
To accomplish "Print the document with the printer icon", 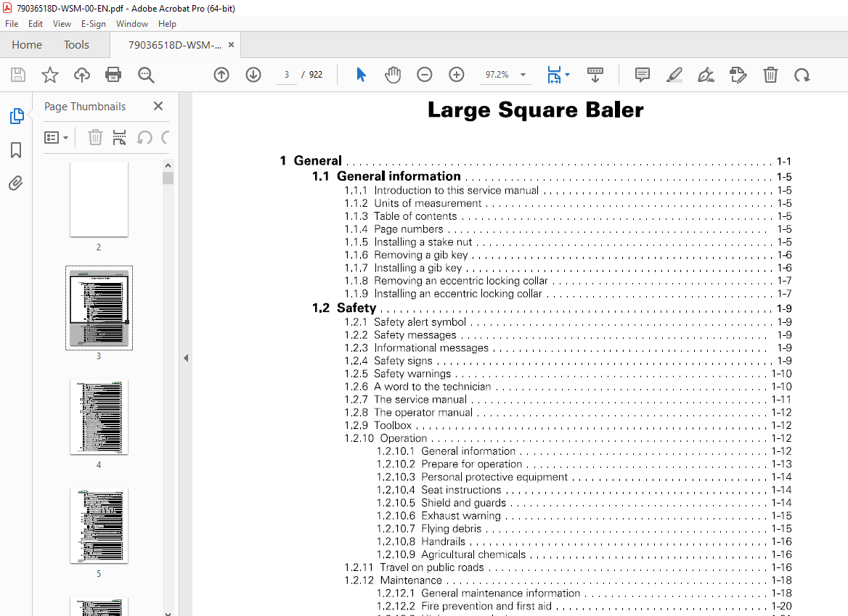I will tap(113, 75).
